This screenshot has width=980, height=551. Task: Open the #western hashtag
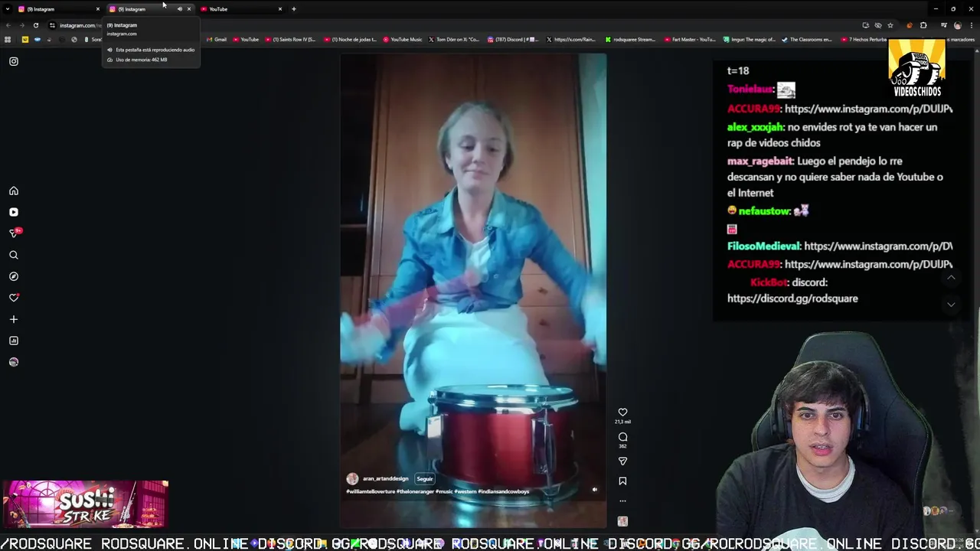[465, 491]
